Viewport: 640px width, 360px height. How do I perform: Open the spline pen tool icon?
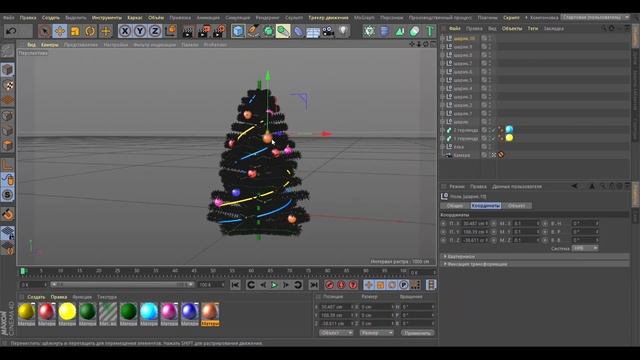(253, 31)
